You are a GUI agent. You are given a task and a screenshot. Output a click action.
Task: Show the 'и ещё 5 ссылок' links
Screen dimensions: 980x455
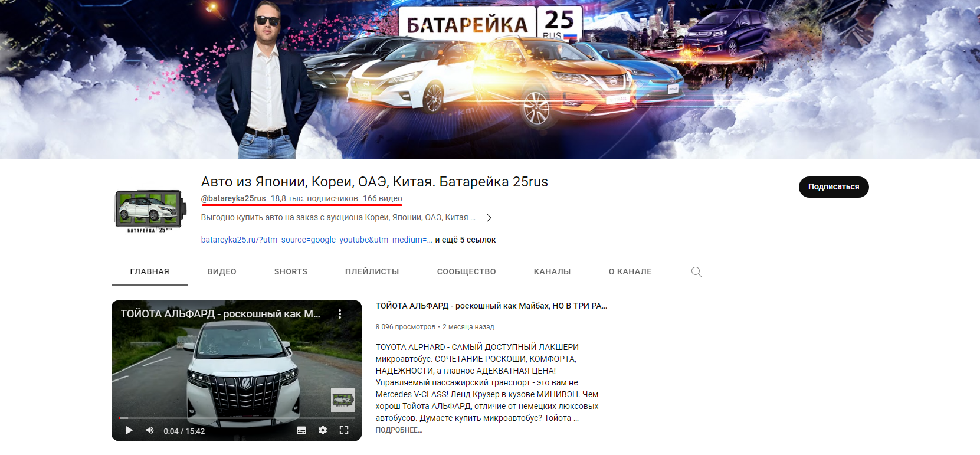tap(466, 240)
